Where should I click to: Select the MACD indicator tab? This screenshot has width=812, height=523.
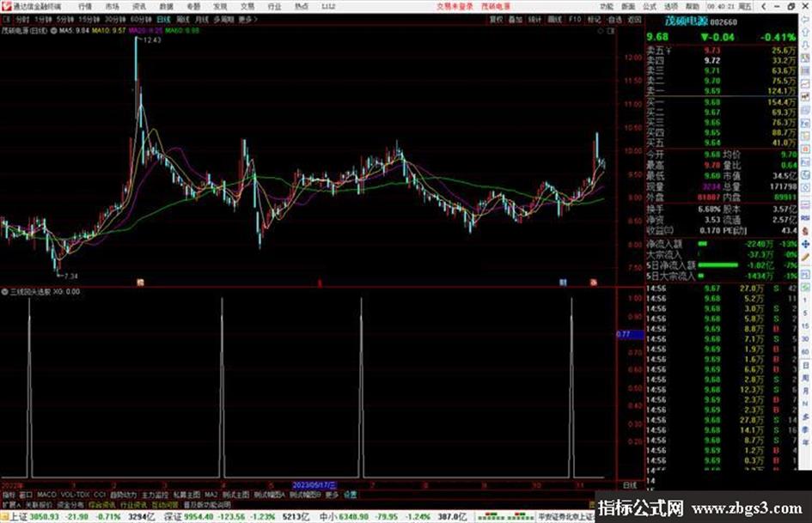pos(46,495)
